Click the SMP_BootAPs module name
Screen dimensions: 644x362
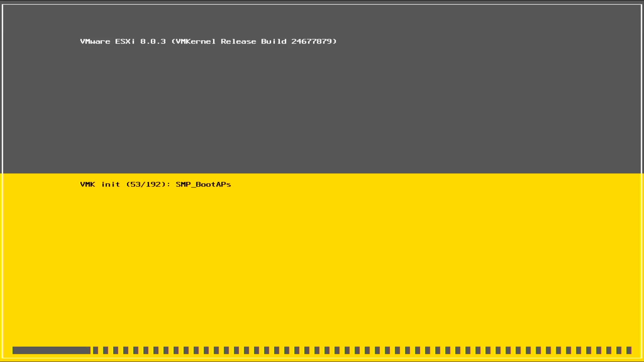click(203, 184)
